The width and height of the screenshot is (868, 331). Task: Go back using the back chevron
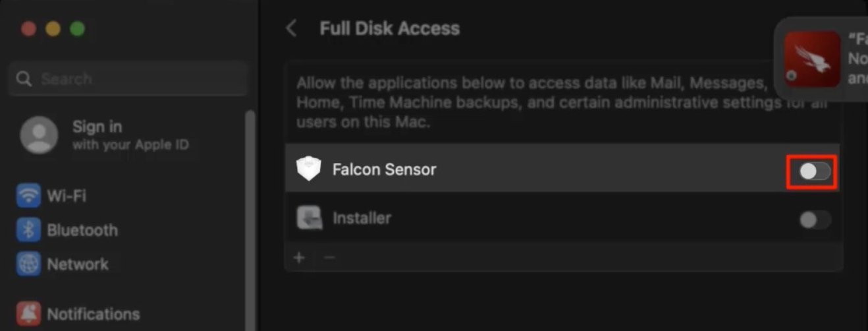tap(291, 28)
